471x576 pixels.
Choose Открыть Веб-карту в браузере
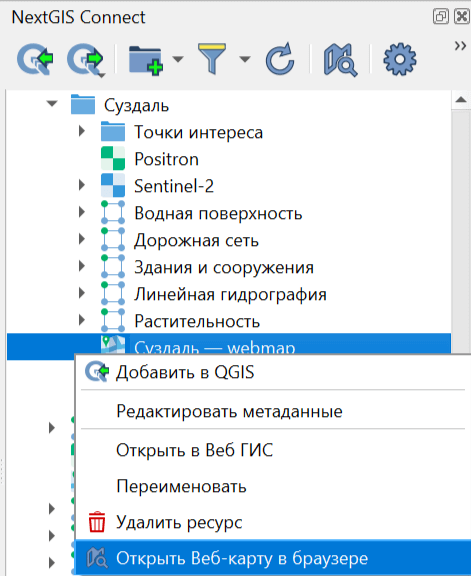[273, 558]
